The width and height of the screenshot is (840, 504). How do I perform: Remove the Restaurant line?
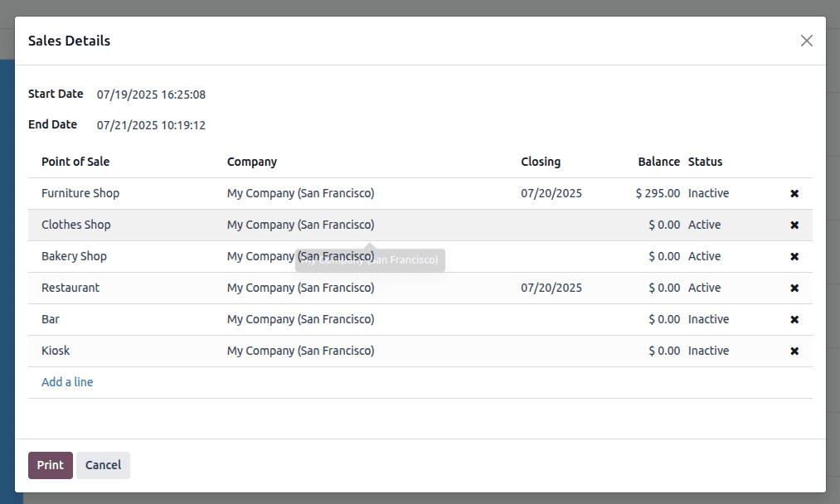tap(794, 288)
